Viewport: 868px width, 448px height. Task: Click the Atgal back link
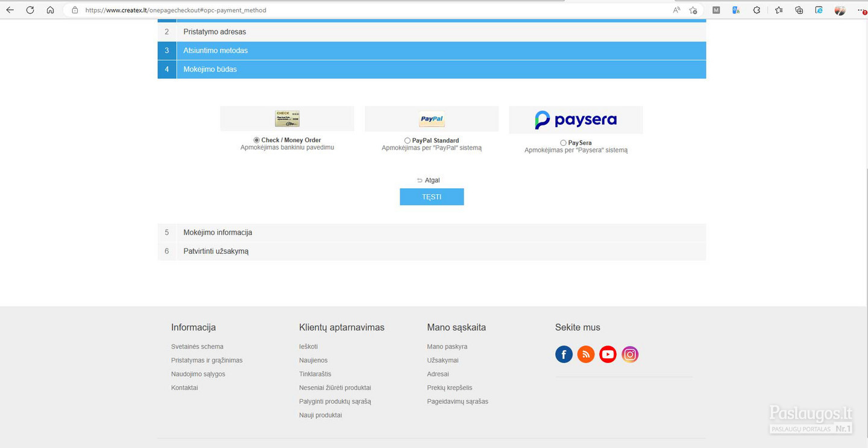[x=429, y=180]
